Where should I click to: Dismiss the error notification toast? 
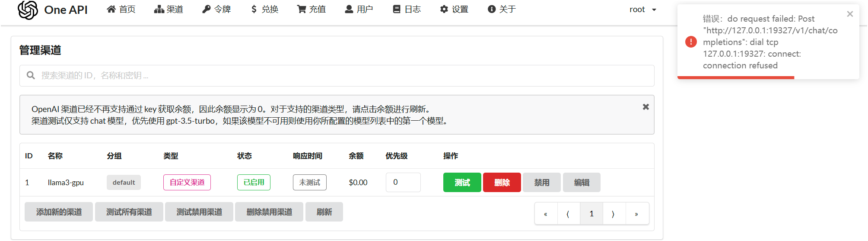tap(850, 14)
